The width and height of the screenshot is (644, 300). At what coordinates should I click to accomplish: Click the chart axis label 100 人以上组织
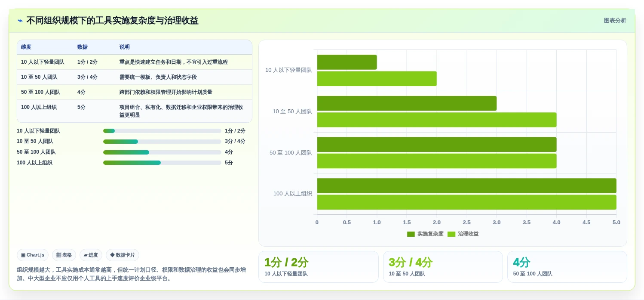(x=293, y=194)
